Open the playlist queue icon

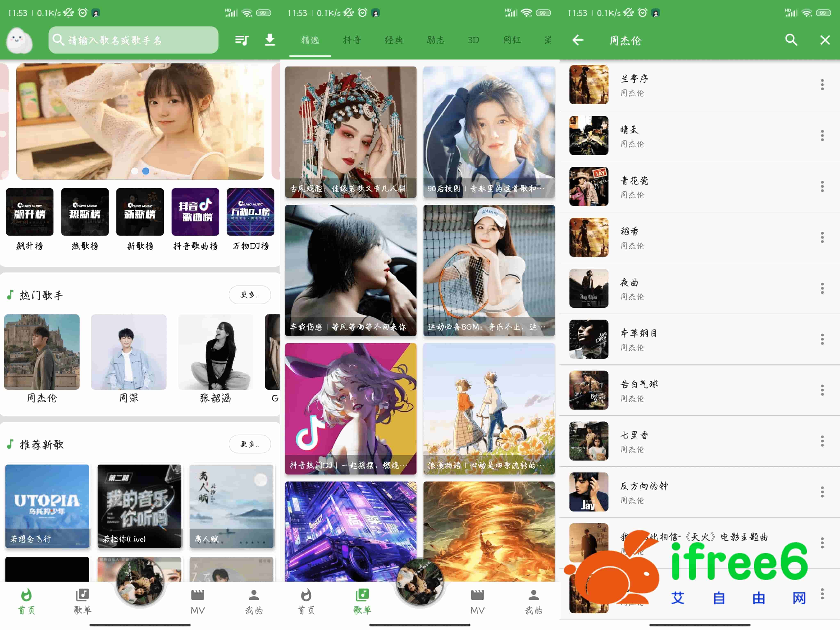pyautogui.click(x=242, y=40)
